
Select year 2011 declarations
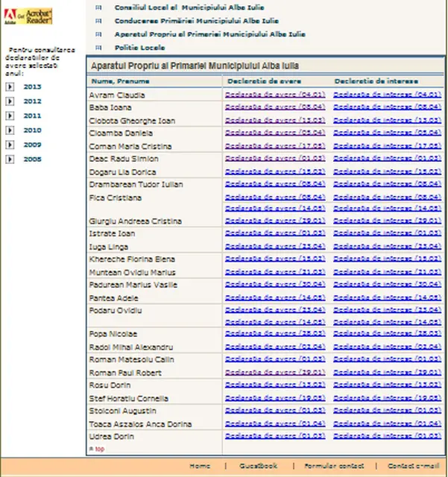click(x=32, y=116)
